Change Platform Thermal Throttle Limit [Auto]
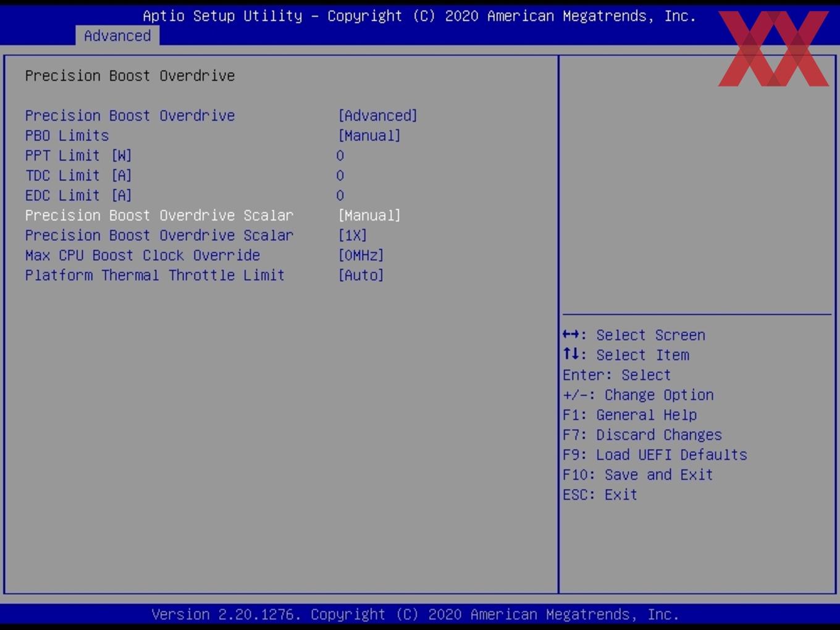 point(361,275)
